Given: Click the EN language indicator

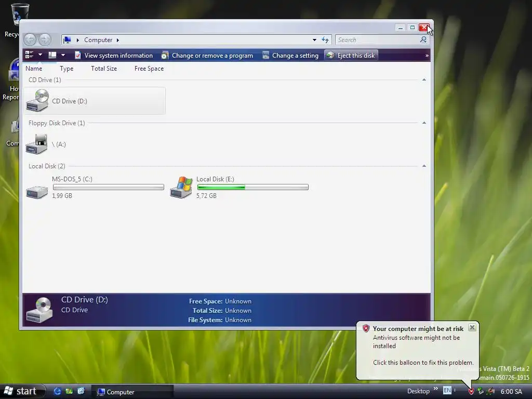Looking at the screenshot, I should 447,390.
